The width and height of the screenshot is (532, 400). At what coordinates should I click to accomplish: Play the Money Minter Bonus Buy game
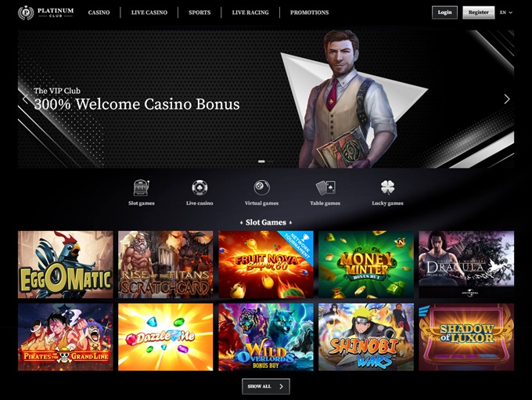pyautogui.click(x=366, y=265)
